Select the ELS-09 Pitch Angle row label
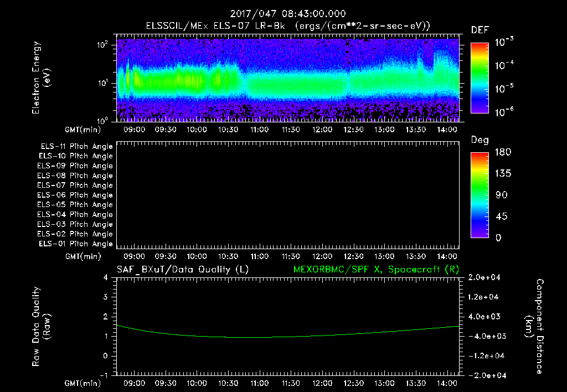Screen dimensions: 567x392 click(x=75, y=166)
